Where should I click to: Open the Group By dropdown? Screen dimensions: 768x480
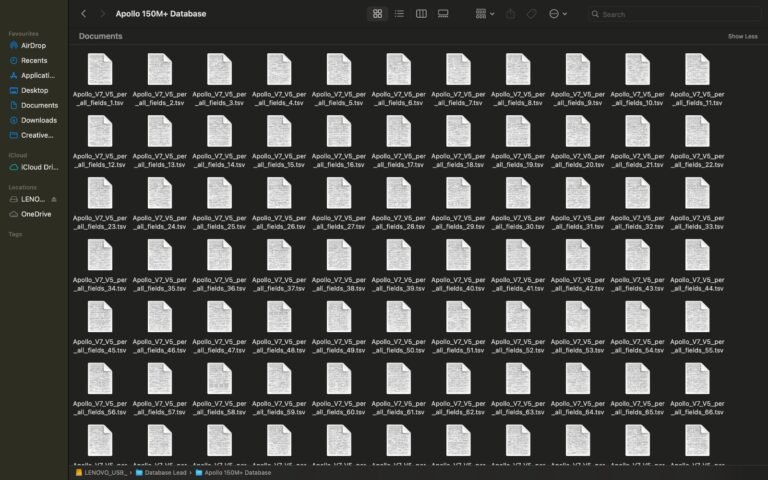pos(484,14)
